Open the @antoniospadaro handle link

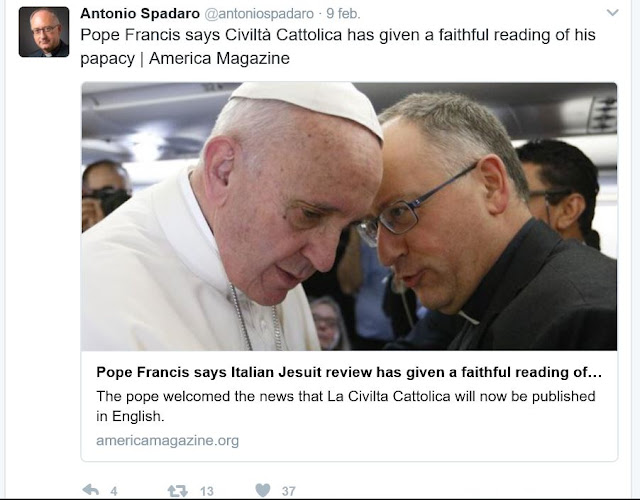pos(259,14)
